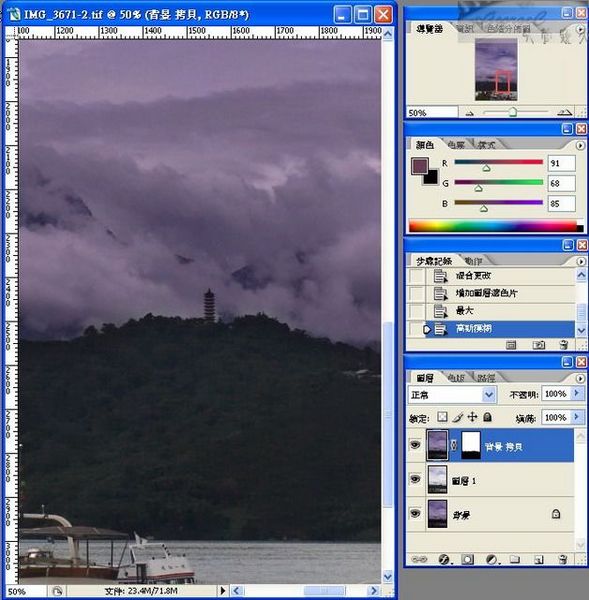Click the R channel slider track
Viewport: 589px width, 600px height.
498,162
